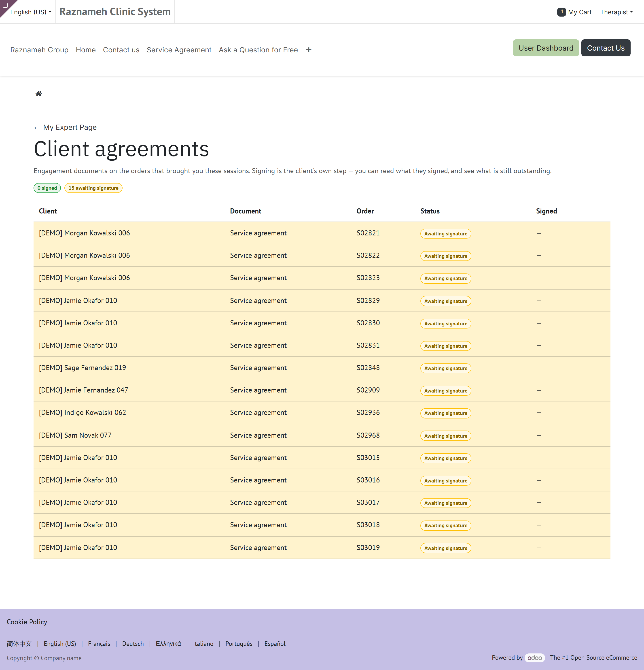Switch footer language to English (US)
The width and height of the screenshot is (644, 670).
[x=60, y=644]
